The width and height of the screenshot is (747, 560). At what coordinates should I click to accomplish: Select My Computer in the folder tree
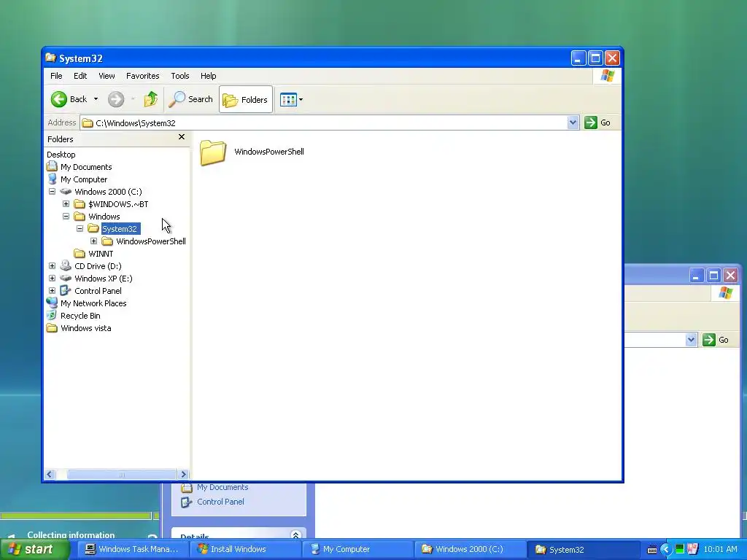pos(84,179)
